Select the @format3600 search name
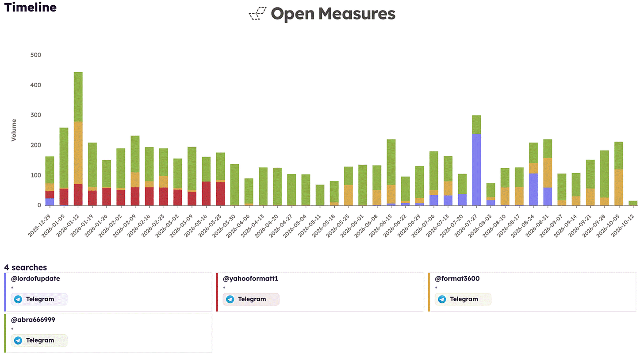The width and height of the screenshot is (644, 359). (457, 279)
